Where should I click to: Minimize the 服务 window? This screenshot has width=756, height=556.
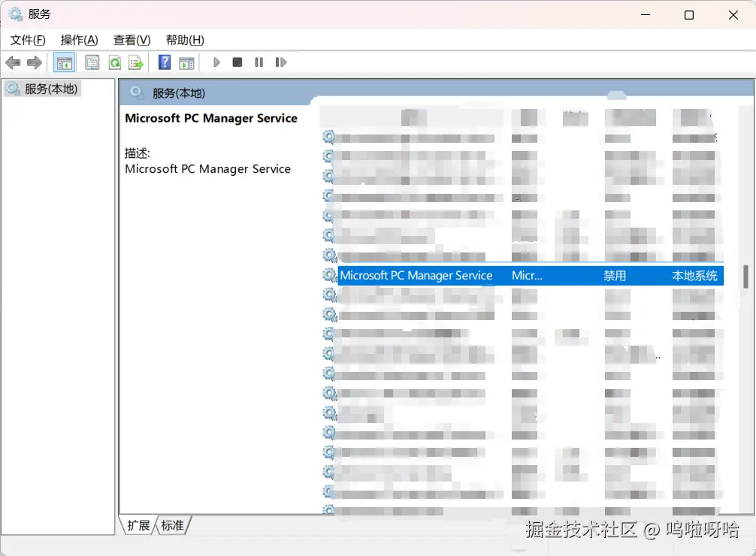coord(645,15)
